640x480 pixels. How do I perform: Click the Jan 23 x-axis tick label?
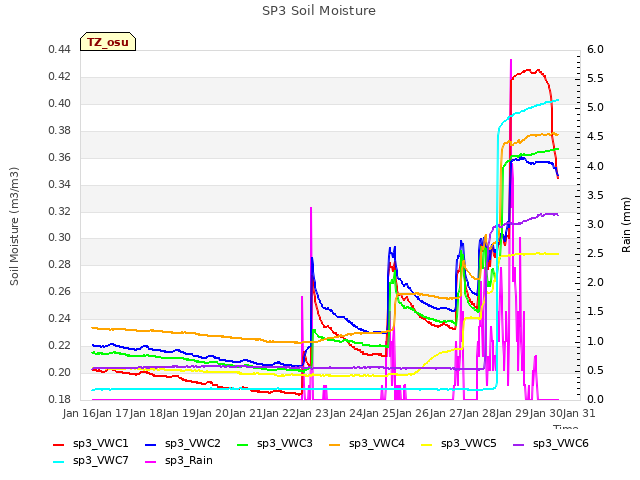coord(313,413)
